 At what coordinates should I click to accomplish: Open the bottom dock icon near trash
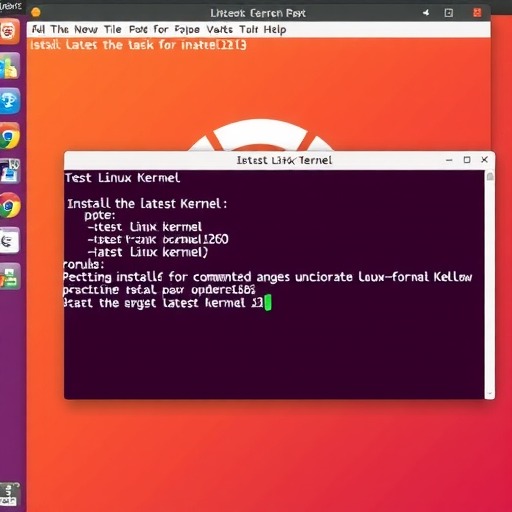[9, 494]
